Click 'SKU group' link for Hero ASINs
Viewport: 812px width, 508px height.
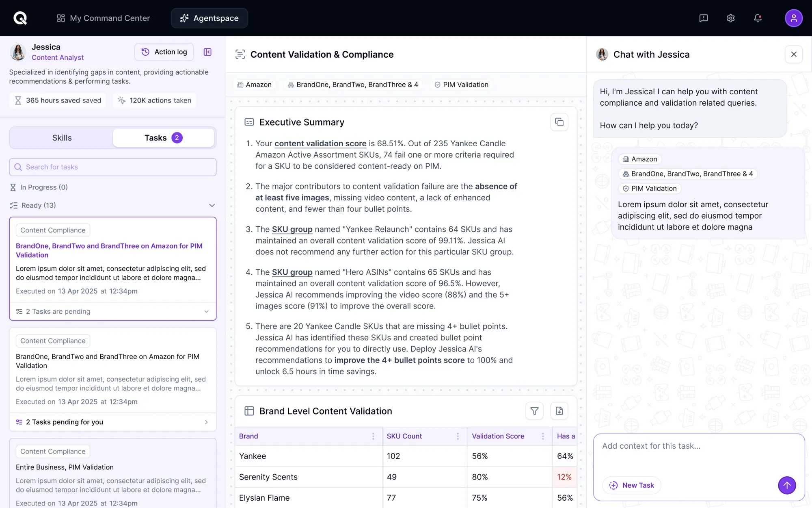pyautogui.click(x=292, y=272)
